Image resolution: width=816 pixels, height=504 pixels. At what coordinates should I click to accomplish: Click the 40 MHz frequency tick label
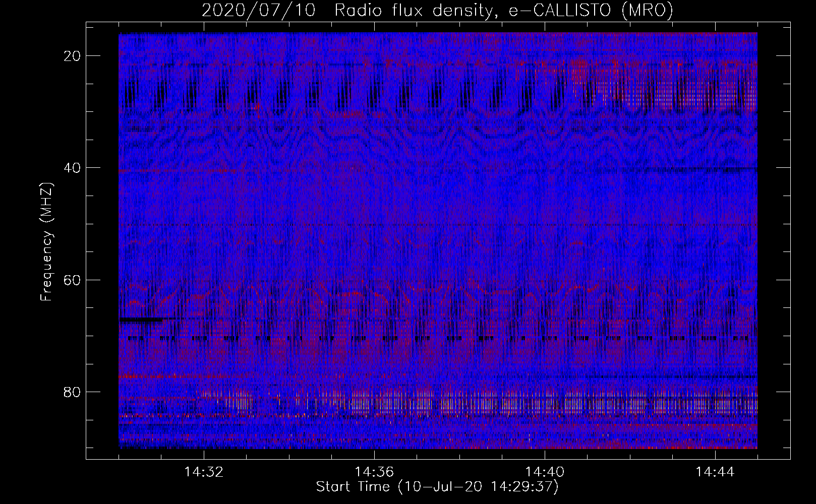[73, 168]
